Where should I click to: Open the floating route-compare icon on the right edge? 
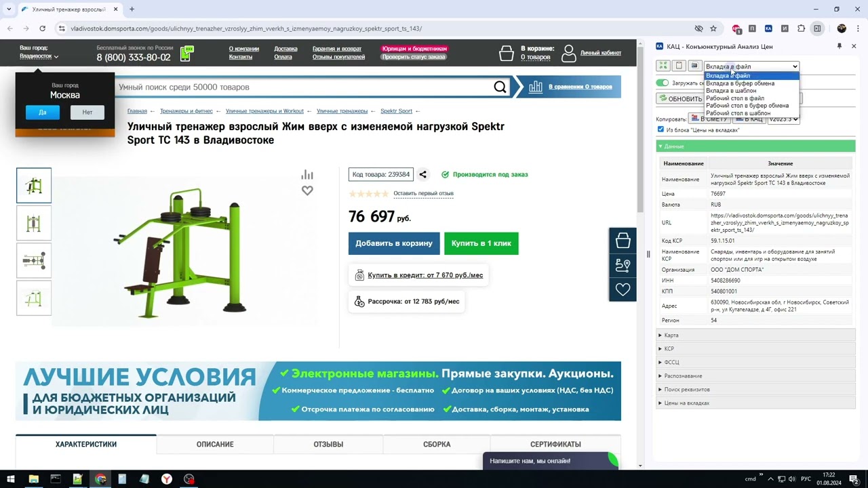point(623,265)
